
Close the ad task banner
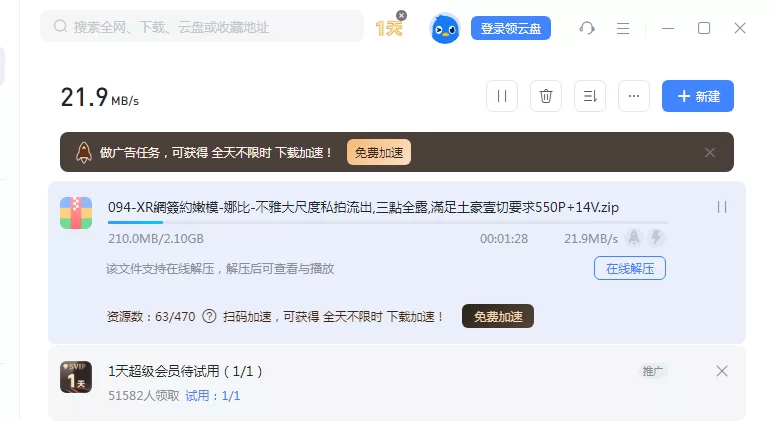709,152
